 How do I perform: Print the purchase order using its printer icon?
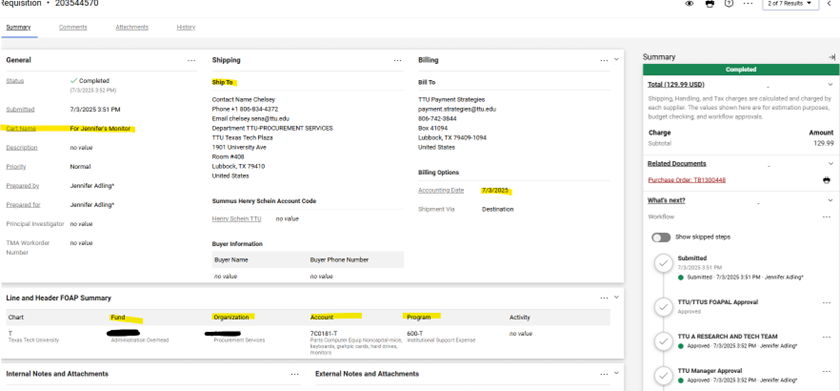tap(827, 180)
